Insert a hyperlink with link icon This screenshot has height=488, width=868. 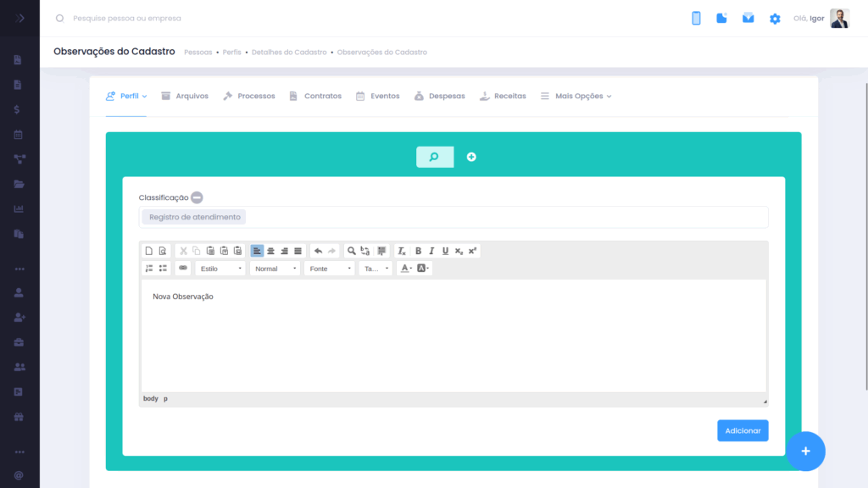[x=183, y=269]
